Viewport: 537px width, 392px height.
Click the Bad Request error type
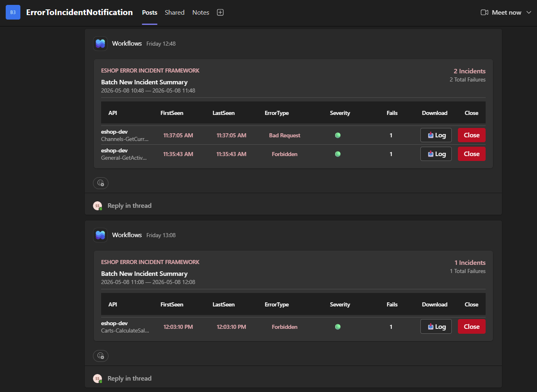point(285,135)
